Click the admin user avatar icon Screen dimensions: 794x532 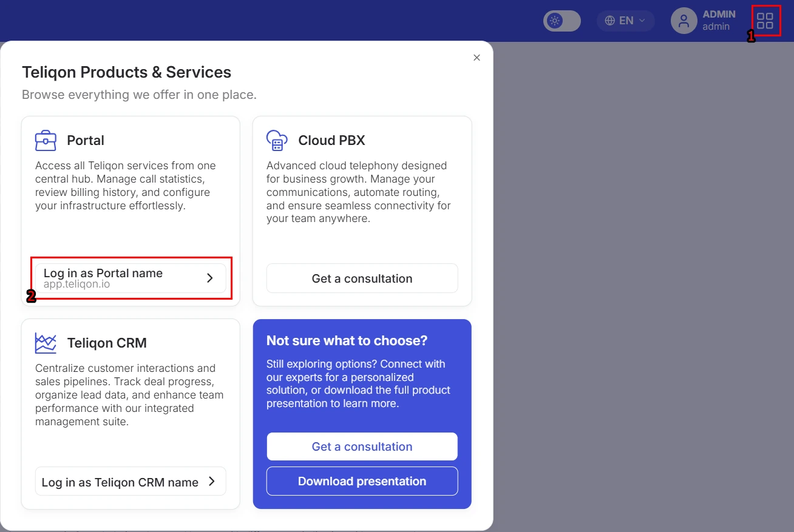pyautogui.click(x=684, y=21)
